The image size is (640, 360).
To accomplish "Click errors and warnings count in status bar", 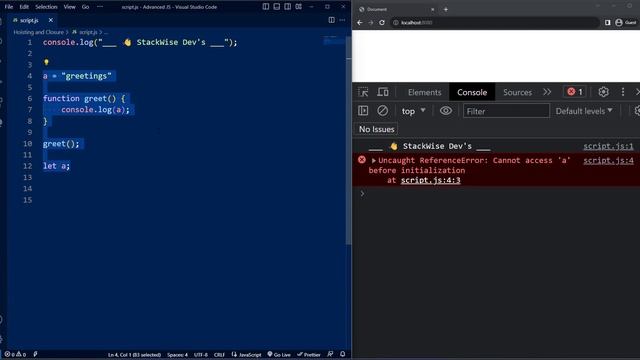I will [15, 354].
